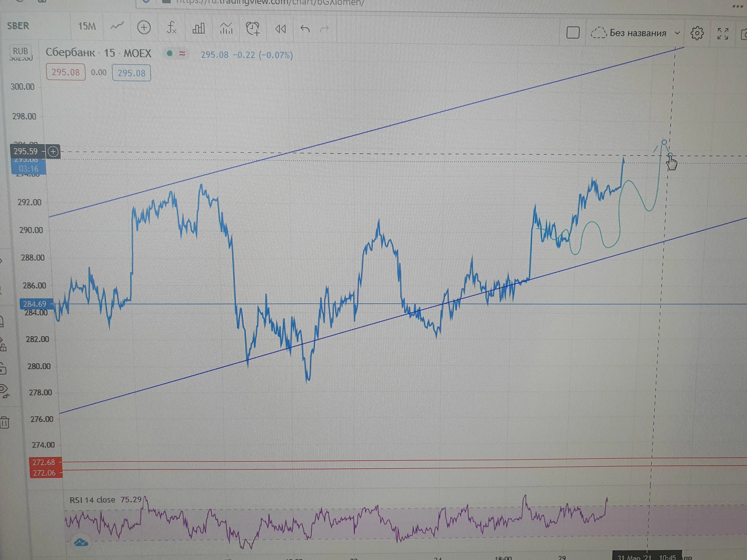
Task: Click the 03:16 countdown timer label
Action: click(29, 169)
